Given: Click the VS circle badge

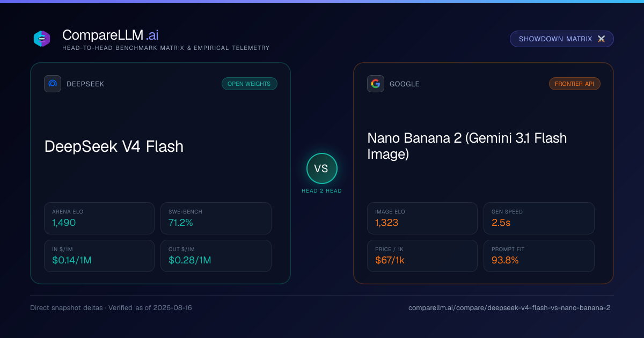Looking at the screenshot, I should click(321, 168).
